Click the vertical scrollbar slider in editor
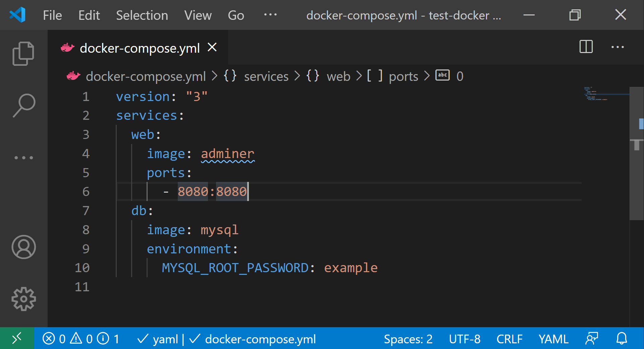 [x=637, y=153]
